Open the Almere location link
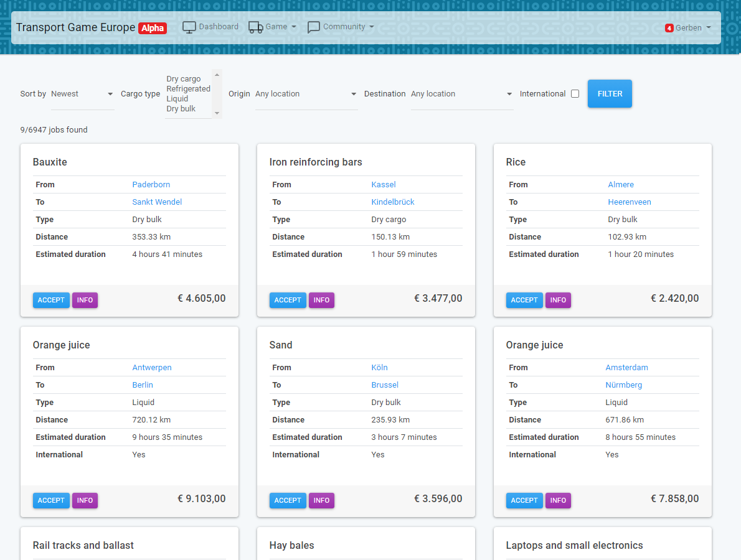The width and height of the screenshot is (741, 560). pyautogui.click(x=621, y=185)
